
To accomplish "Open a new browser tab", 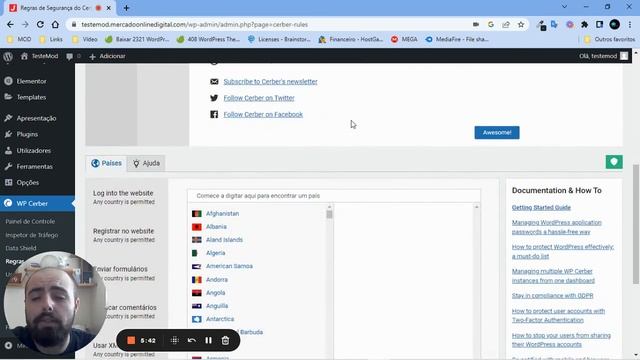I will tap(126, 8).
